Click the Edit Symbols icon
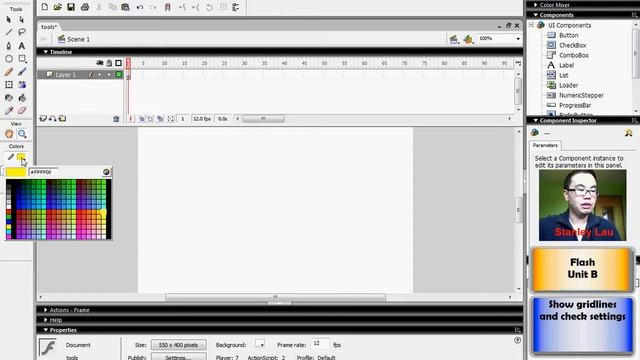This screenshot has height=360, width=640. coord(468,39)
